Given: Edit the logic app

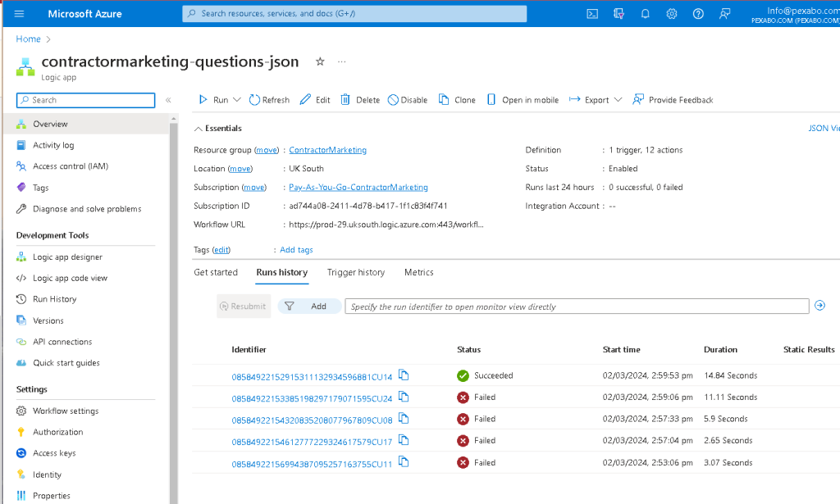Looking at the screenshot, I should click(315, 100).
